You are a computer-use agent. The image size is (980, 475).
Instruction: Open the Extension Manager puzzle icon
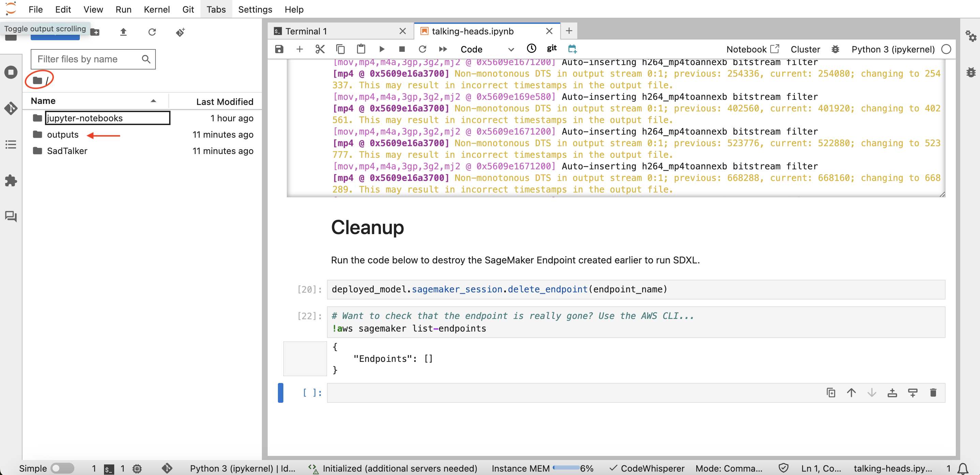[11, 181]
